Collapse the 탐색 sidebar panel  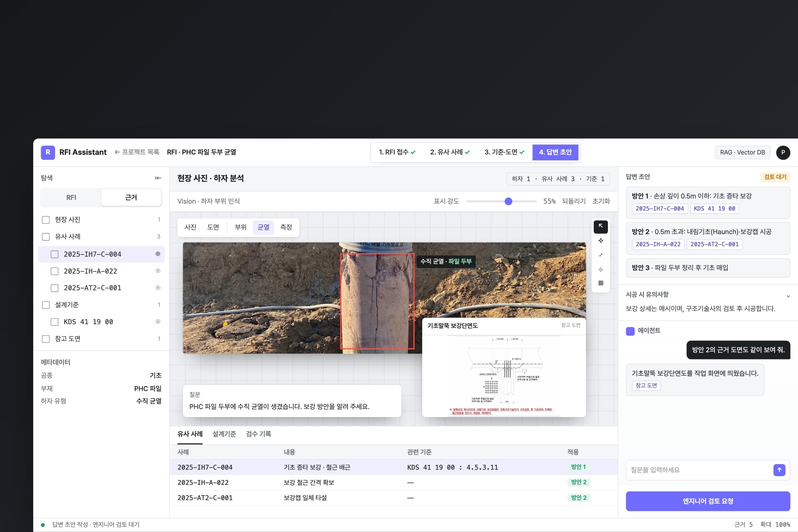158,178
